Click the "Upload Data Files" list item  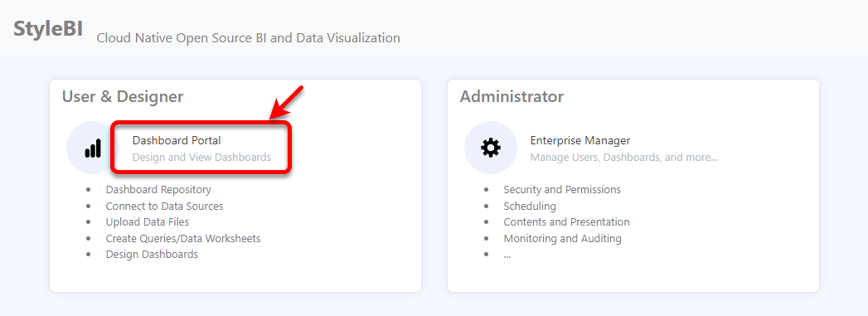click(x=148, y=222)
